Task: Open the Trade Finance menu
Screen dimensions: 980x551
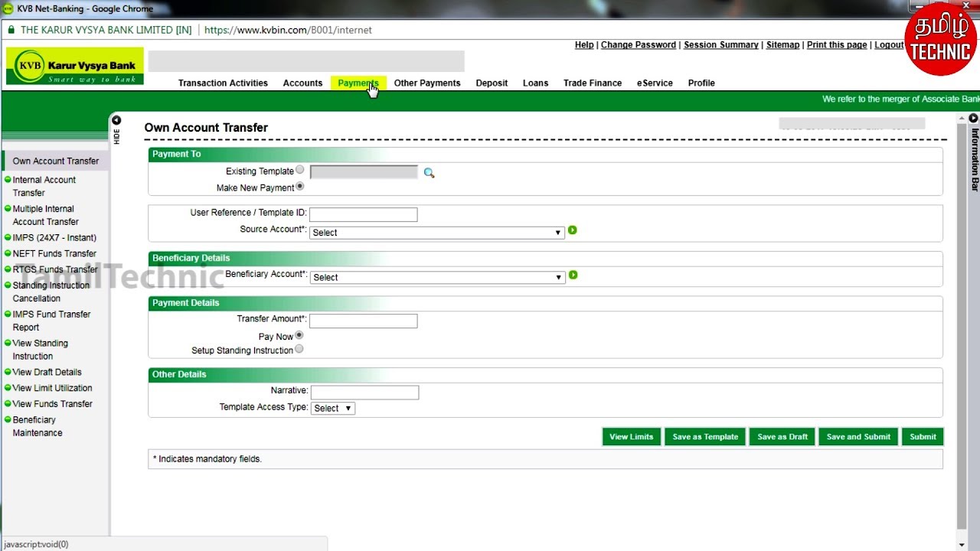Action: pyautogui.click(x=593, y=83)
